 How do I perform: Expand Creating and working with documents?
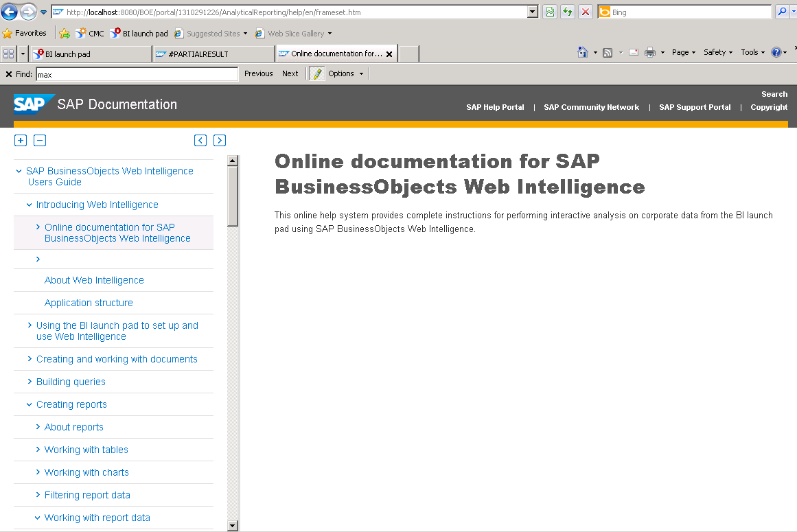(30, 359)
